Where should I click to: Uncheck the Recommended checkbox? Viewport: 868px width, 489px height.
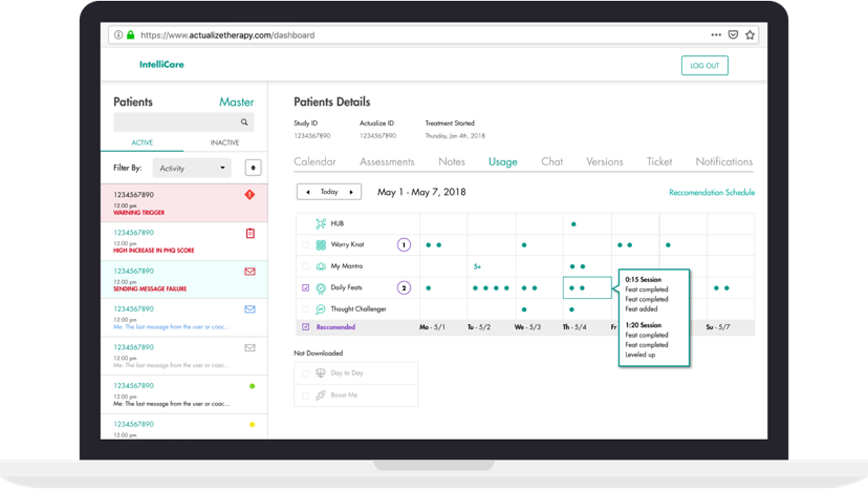pyautogui.click(x=305, y=327)
